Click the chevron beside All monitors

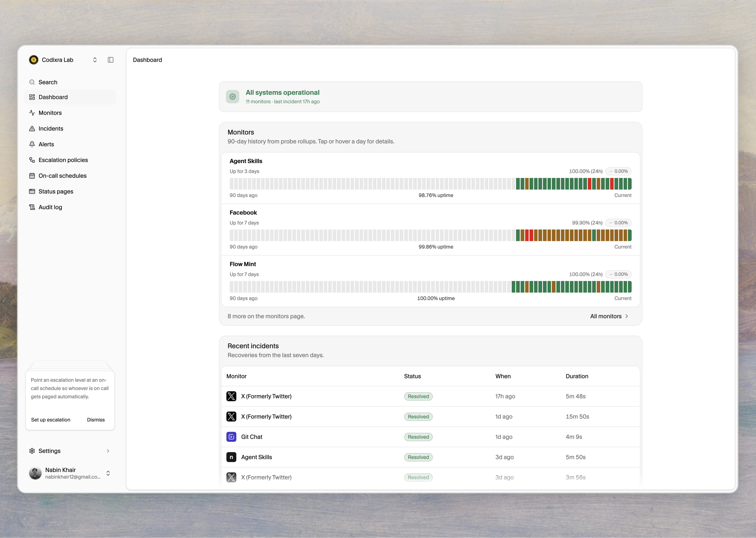tap(627, 316)
